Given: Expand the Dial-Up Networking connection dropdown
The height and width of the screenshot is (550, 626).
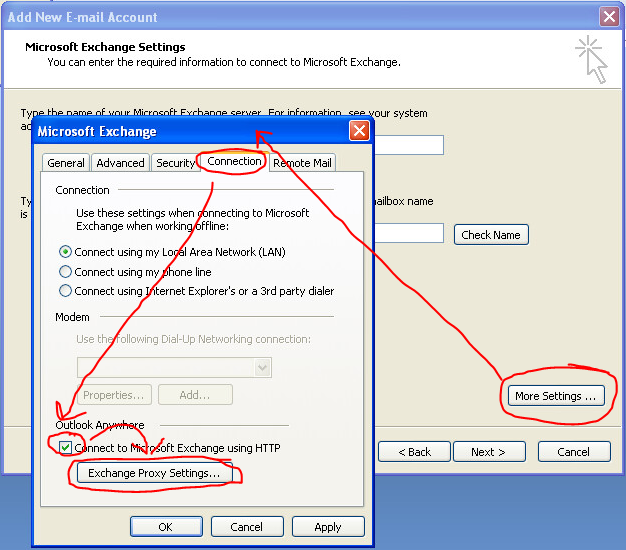Looking at the screenshot, I should [262, 367].
